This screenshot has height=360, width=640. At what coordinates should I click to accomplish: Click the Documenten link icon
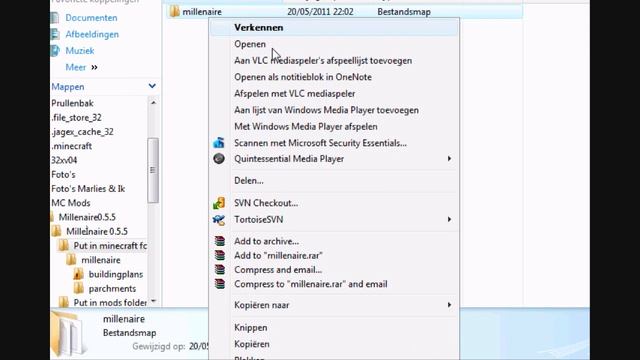point(55,18)
